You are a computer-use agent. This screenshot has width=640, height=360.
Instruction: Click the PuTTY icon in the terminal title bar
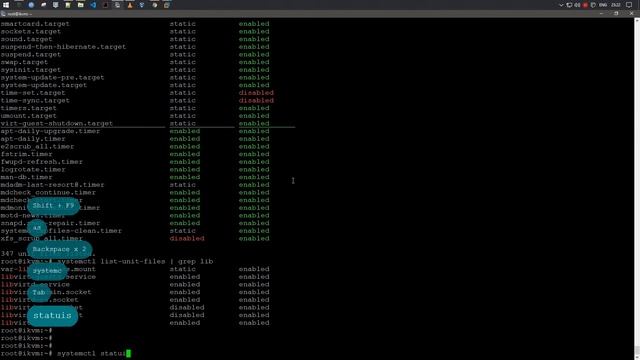point(3,14)
